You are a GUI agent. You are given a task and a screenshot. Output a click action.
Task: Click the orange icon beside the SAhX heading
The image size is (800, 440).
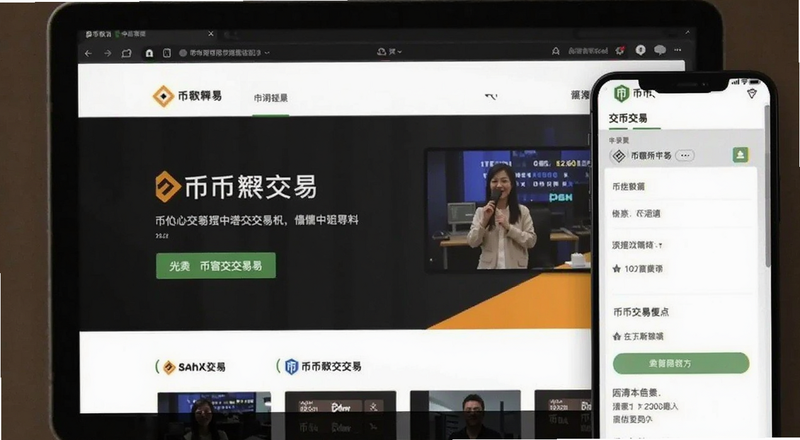pos(169,367)
